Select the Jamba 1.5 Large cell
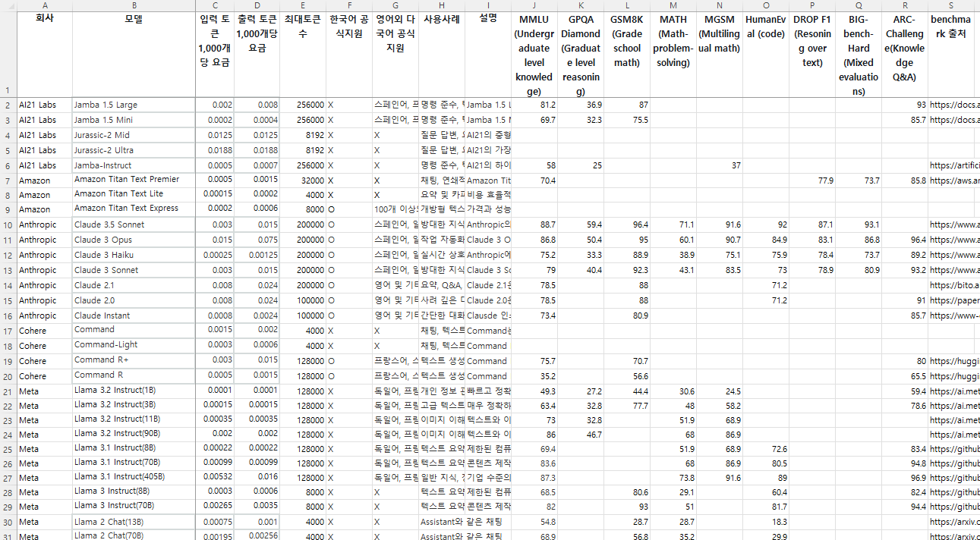Viewport: 980px width, 540px height. (134, 105)
